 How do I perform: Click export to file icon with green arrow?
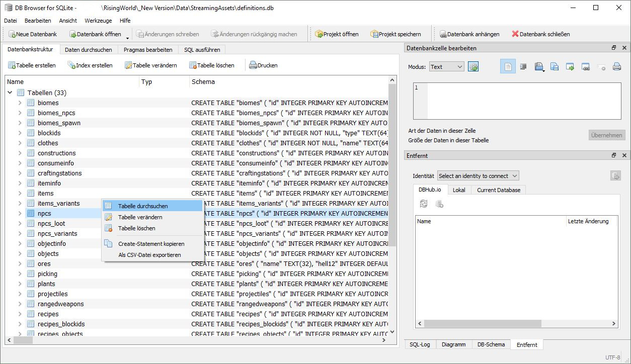[x=570, y=66]
